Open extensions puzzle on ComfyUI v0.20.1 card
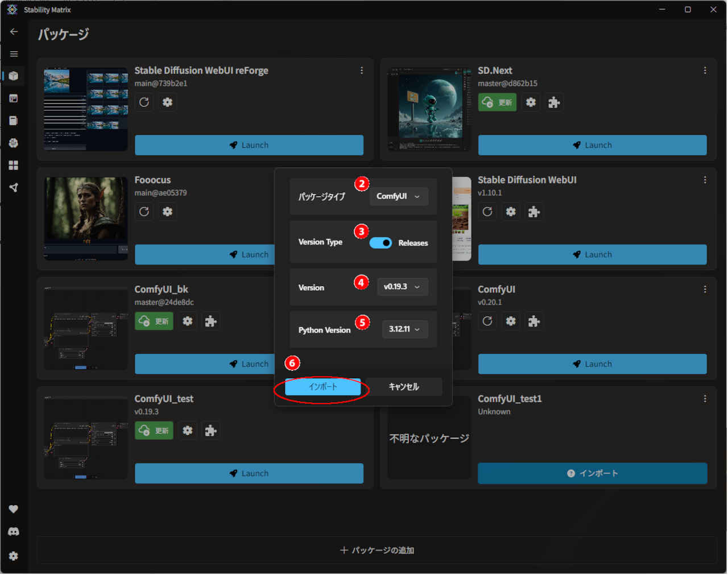 coord(533,321)
